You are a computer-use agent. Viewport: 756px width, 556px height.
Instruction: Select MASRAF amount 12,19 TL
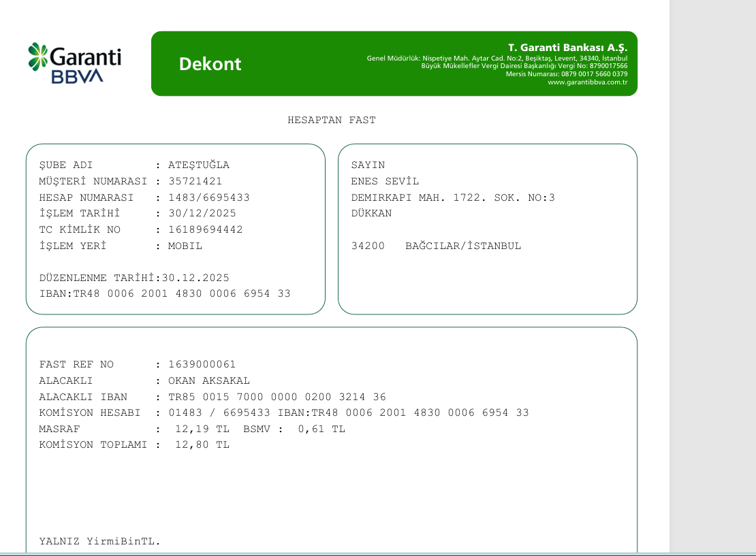pos(202,429)
